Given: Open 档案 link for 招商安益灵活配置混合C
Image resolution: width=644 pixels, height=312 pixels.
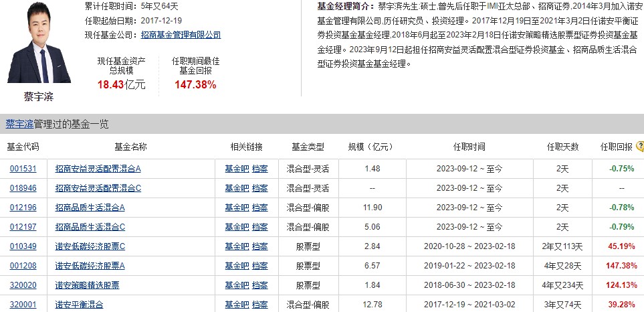Looking at the screenshot, I should pos(260,188).
